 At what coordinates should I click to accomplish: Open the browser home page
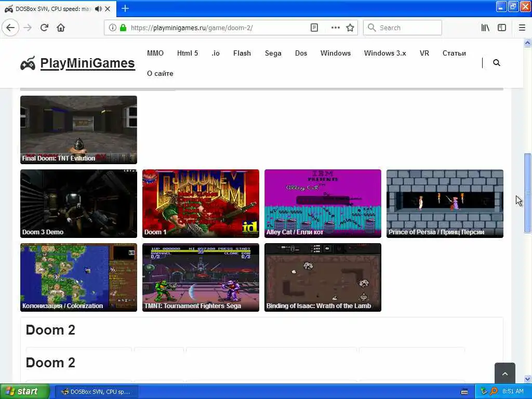point(61,28)
